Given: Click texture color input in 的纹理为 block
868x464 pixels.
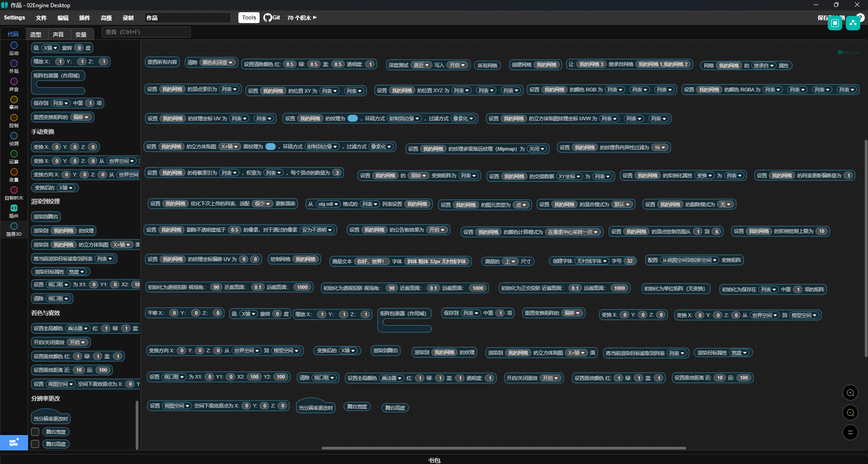Looking at the screenshot, I should coord(352,118).
